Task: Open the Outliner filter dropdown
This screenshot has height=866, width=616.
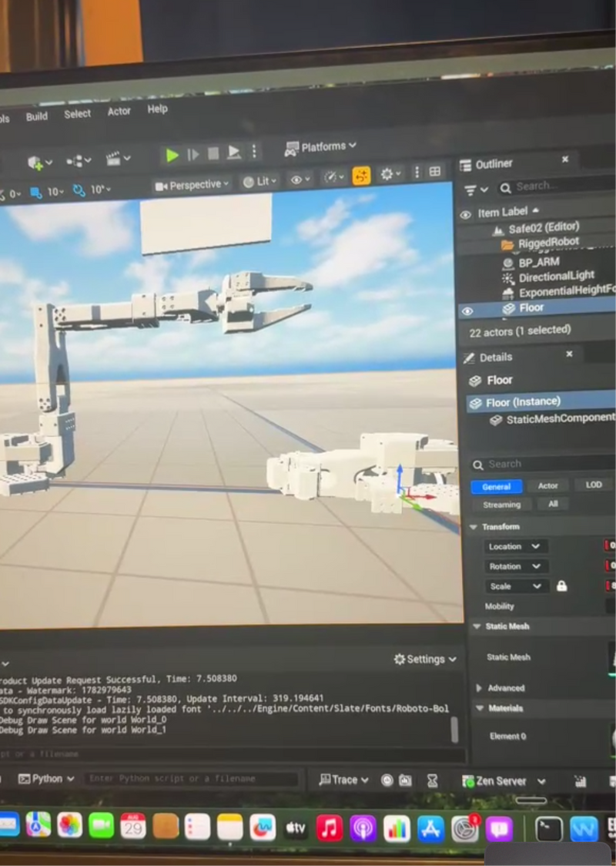Action: coord(476,190)
